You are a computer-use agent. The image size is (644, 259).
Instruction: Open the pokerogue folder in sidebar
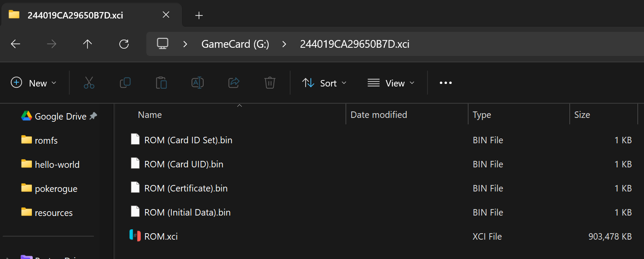[x=56, y=188]
